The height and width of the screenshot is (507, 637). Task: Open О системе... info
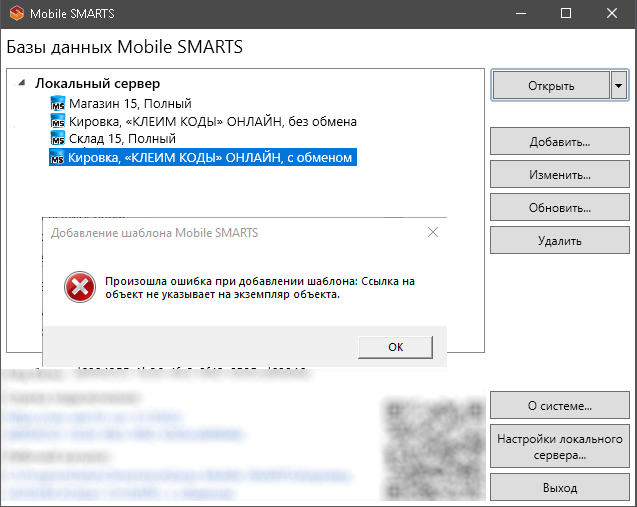(560, 405)
